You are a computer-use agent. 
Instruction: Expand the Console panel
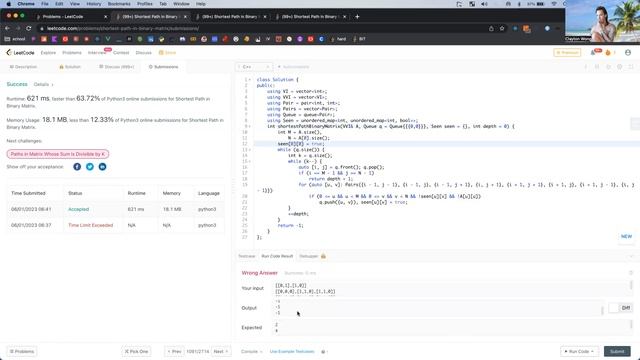[251, 351]
